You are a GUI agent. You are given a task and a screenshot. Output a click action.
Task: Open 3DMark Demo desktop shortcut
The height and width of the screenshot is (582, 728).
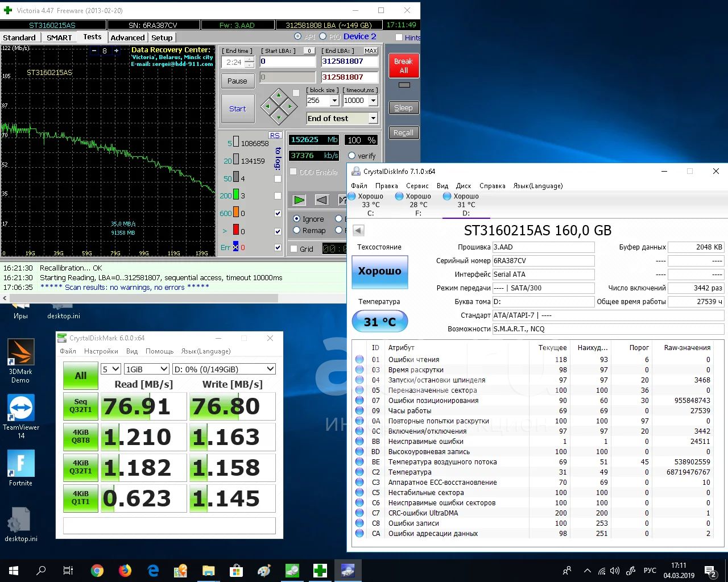click(20, 361)
